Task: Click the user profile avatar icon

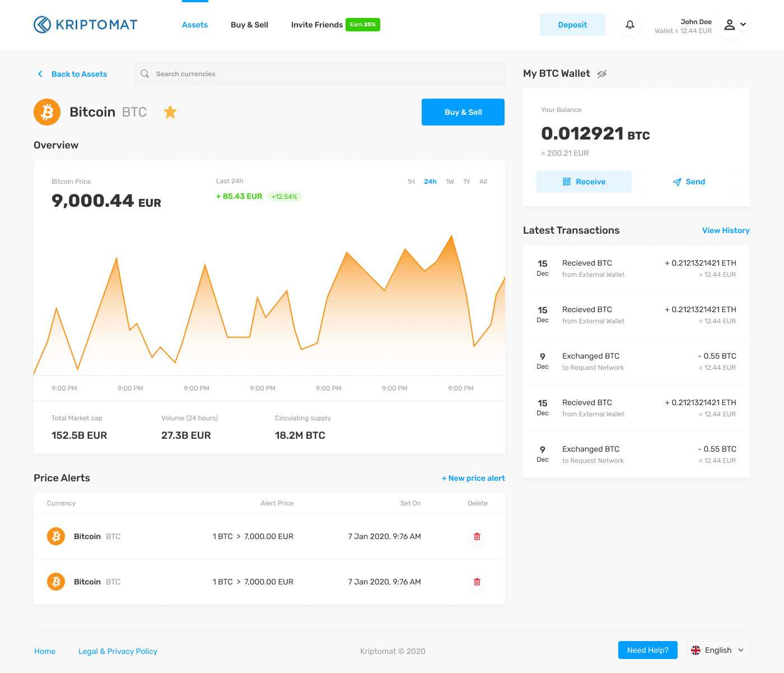Action: point(729,25)
